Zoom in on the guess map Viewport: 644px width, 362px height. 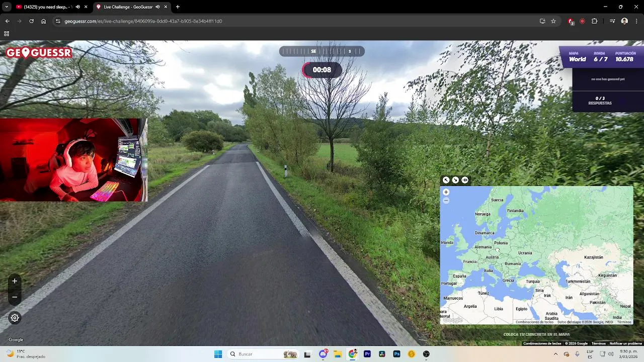coord(446,192)
